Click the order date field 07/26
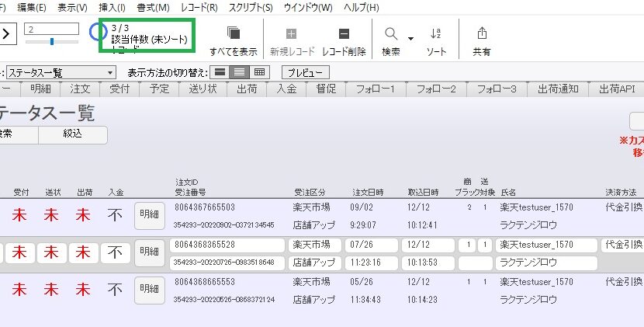The height and width of the screenshot is (327, 644). [x=372, y=245]
